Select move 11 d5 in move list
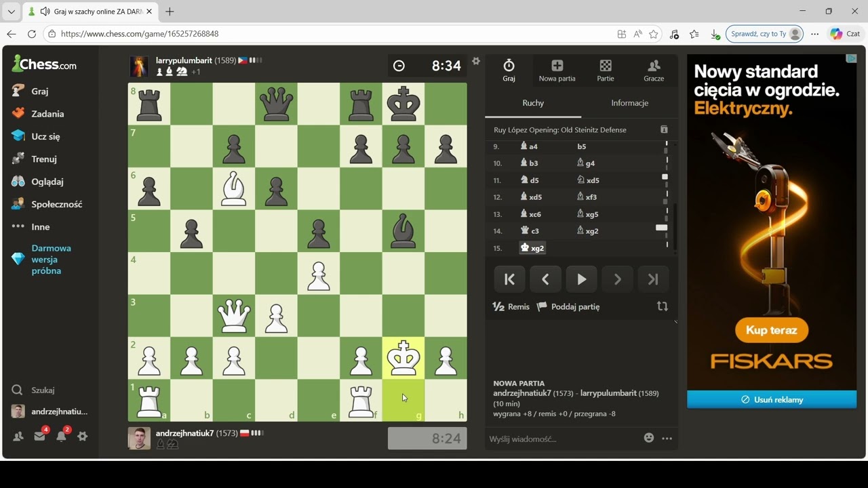The height and width of the screenshot is (488, 868). point(529,180)
